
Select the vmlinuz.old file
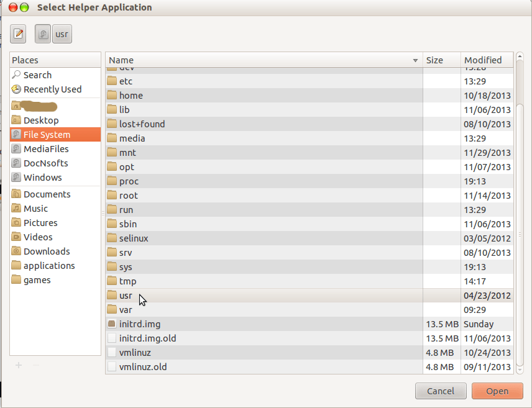click(x=143, y=367)
